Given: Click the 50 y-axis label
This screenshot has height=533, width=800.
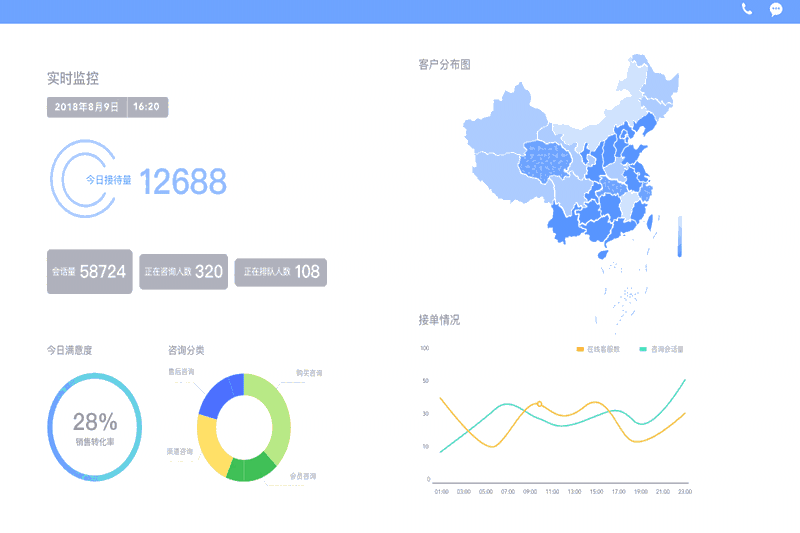Looking at the screenshot, I should [426, 380].
